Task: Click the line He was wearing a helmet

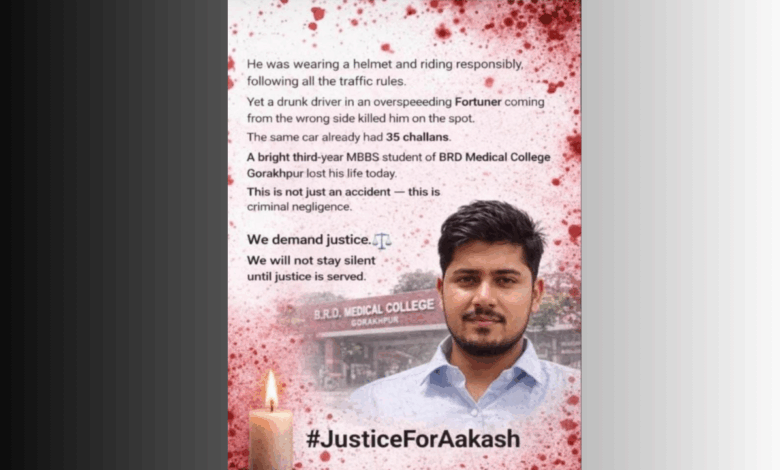Action: [385, 65]
